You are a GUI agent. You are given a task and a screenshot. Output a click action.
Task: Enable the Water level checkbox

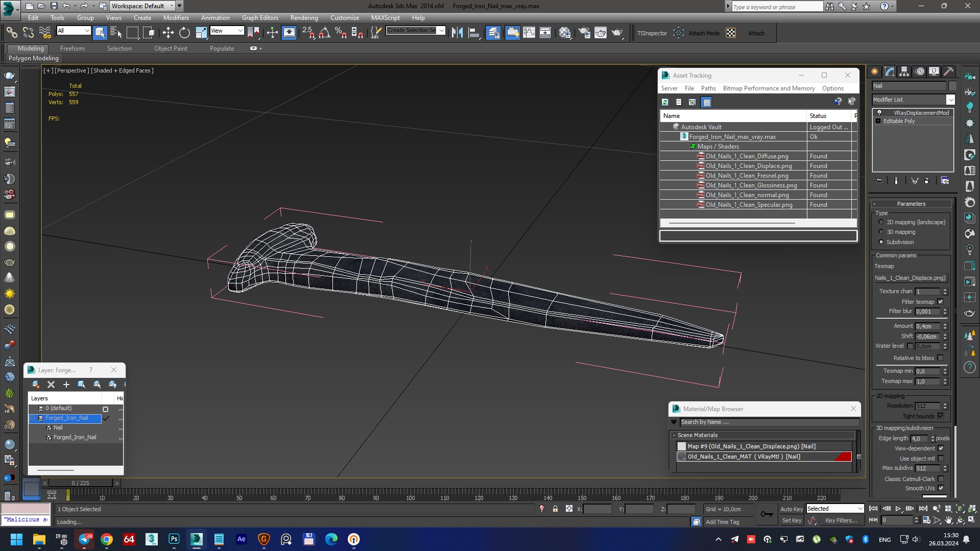point(910,346)
